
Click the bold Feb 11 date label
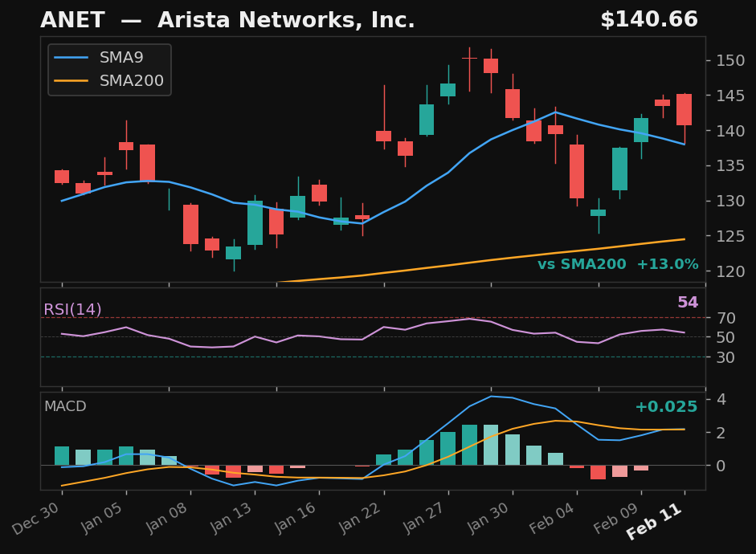(655, 521)
